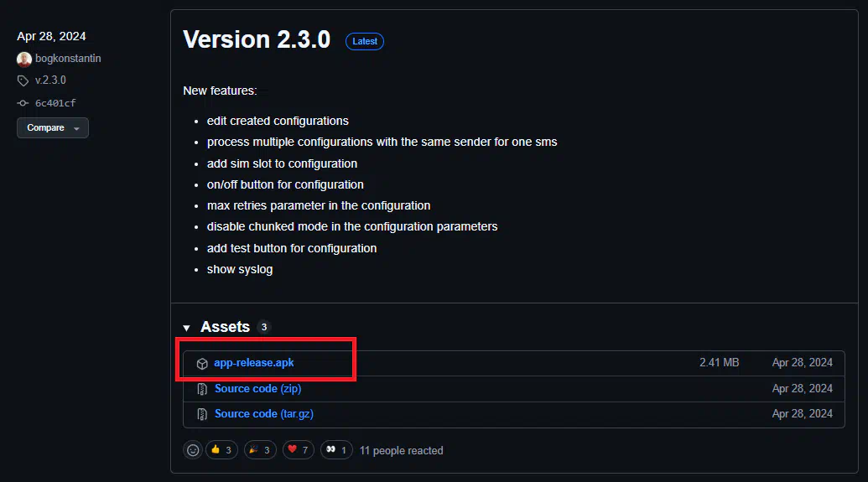React with heart emoji
Image resolution: width=868 pixels, height=482 pixels.
(299, 450)
